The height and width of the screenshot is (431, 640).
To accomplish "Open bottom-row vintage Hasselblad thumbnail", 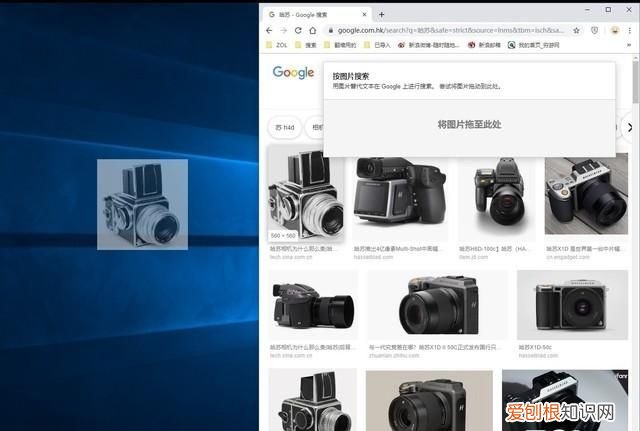I will (313, 400).
